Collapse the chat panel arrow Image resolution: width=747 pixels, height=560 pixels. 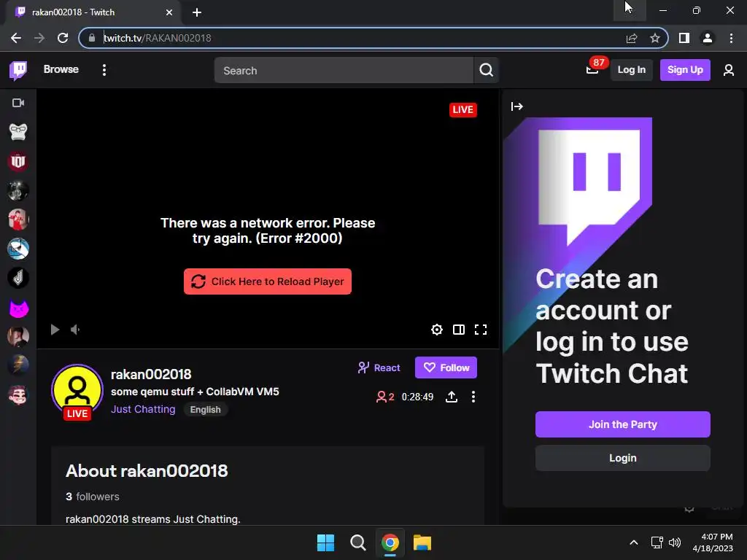517,106
